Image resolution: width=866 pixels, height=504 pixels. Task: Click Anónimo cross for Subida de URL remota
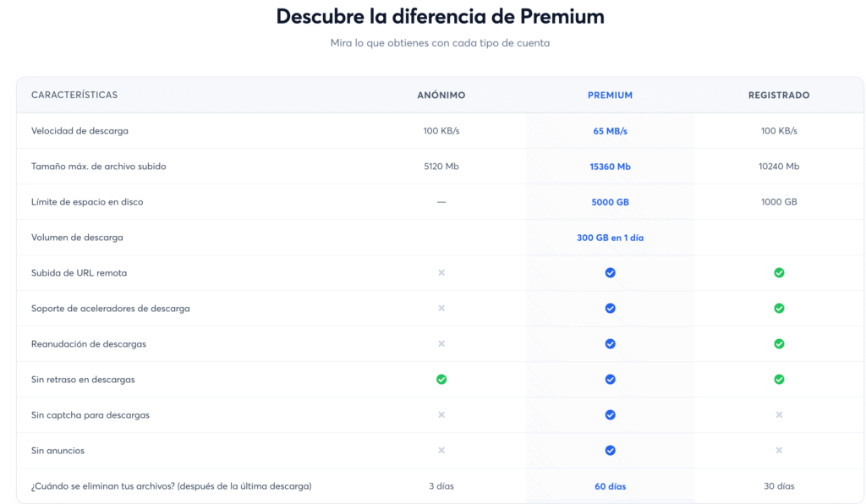tap(441, 272)
